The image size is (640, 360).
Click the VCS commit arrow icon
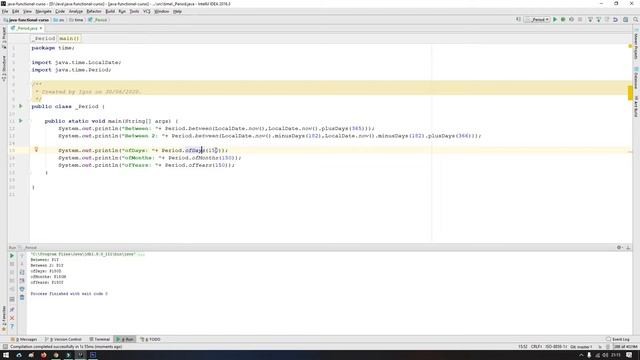click(x=599, y=20)
